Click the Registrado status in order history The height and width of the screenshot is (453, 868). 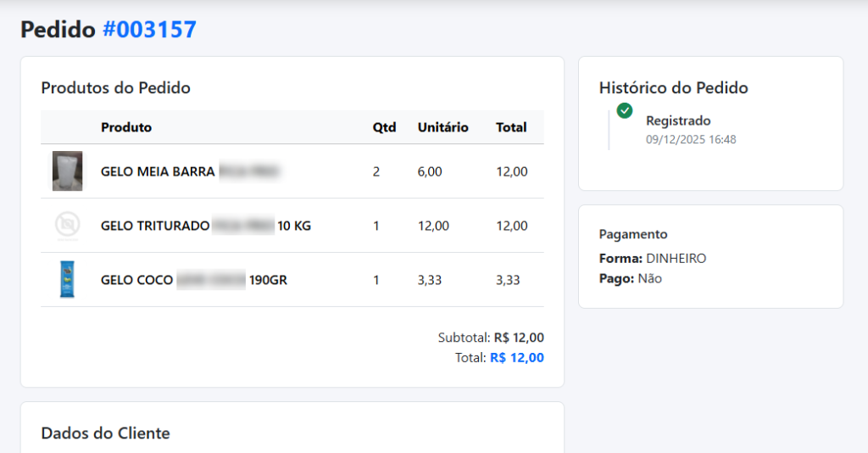[678, 120]
